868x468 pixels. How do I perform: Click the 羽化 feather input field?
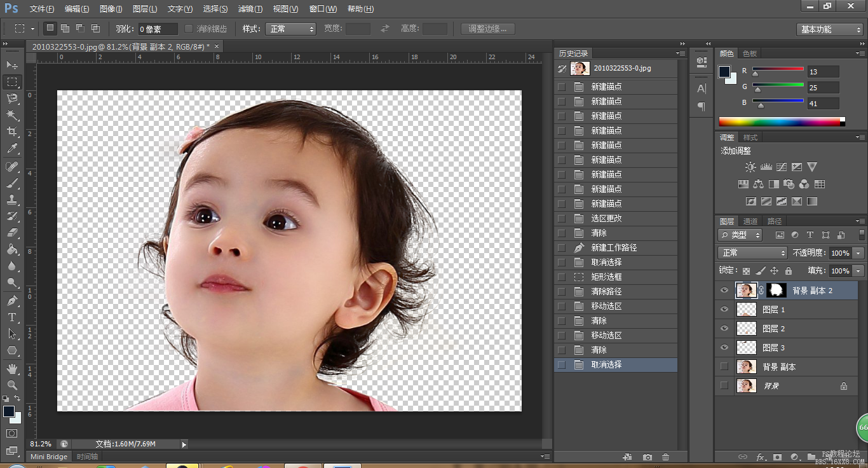158,29
